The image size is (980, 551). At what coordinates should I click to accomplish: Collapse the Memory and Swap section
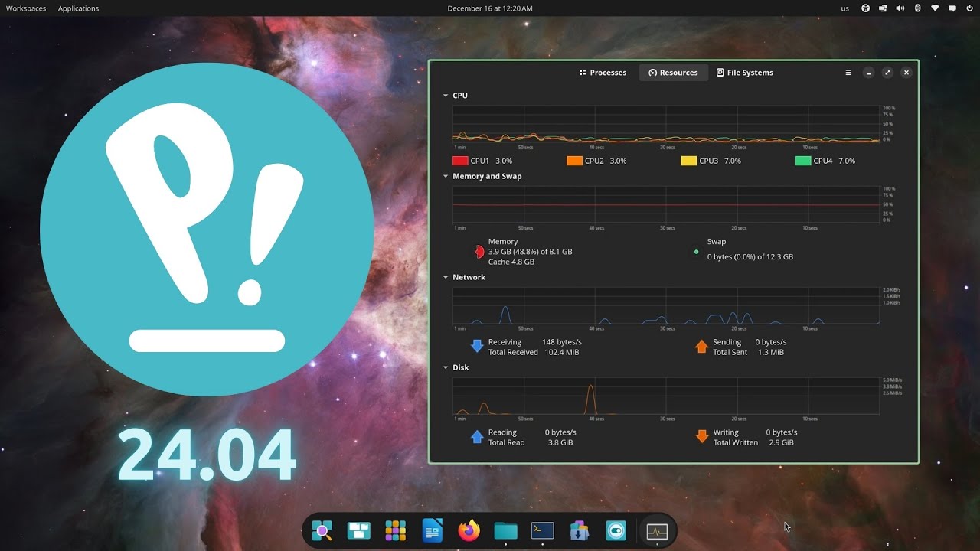click(x=446, y=176)
